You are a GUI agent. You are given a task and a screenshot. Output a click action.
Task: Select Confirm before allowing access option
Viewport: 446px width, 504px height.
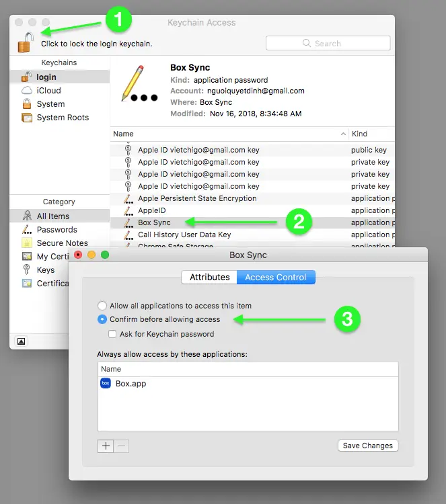(x=102, y=319)
